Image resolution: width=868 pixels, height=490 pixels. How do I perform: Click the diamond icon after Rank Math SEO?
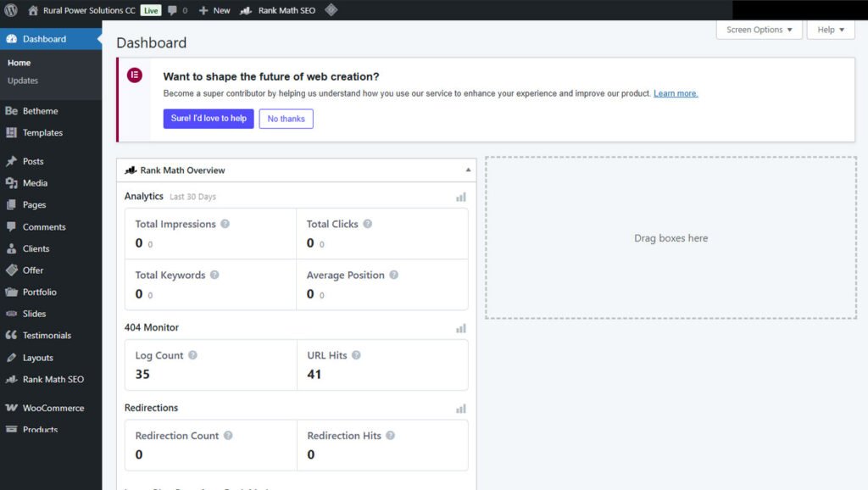[331, 10]
